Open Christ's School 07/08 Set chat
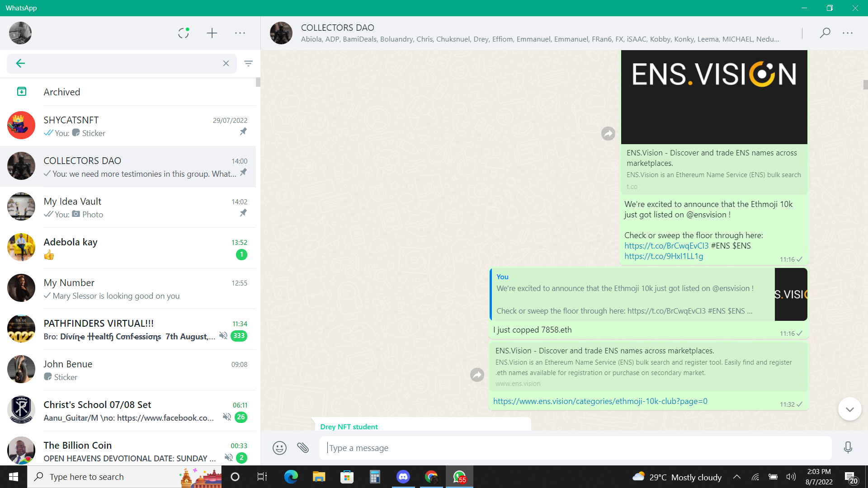 click(x=128, y=410)
